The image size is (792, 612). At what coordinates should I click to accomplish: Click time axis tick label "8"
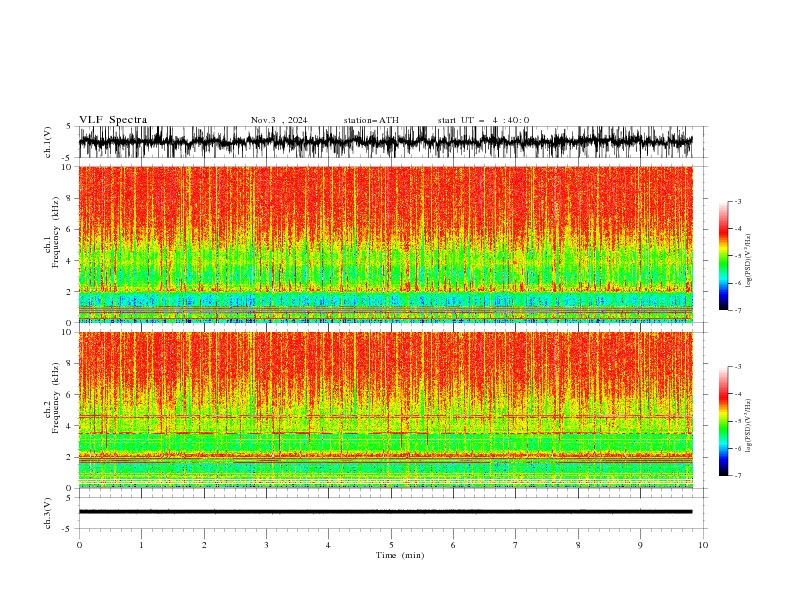pos(578,545)
